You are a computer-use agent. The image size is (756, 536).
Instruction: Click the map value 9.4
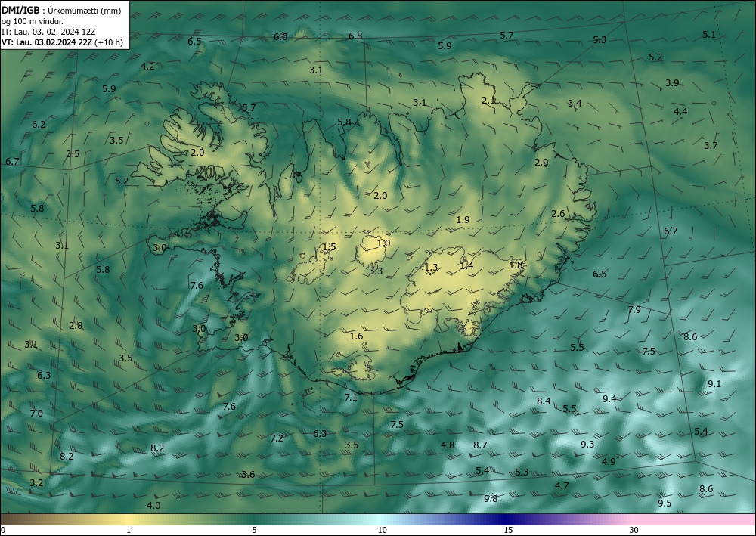click(609, 398)
